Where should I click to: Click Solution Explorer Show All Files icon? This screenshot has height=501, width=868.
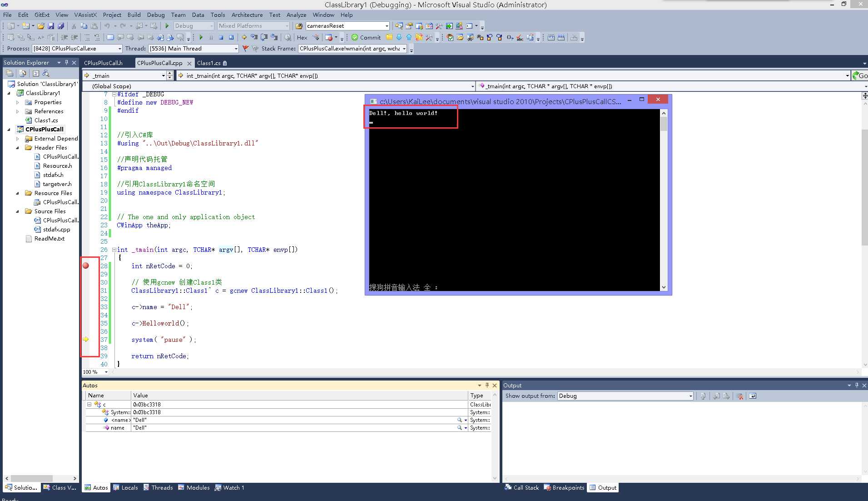[22, 73]
